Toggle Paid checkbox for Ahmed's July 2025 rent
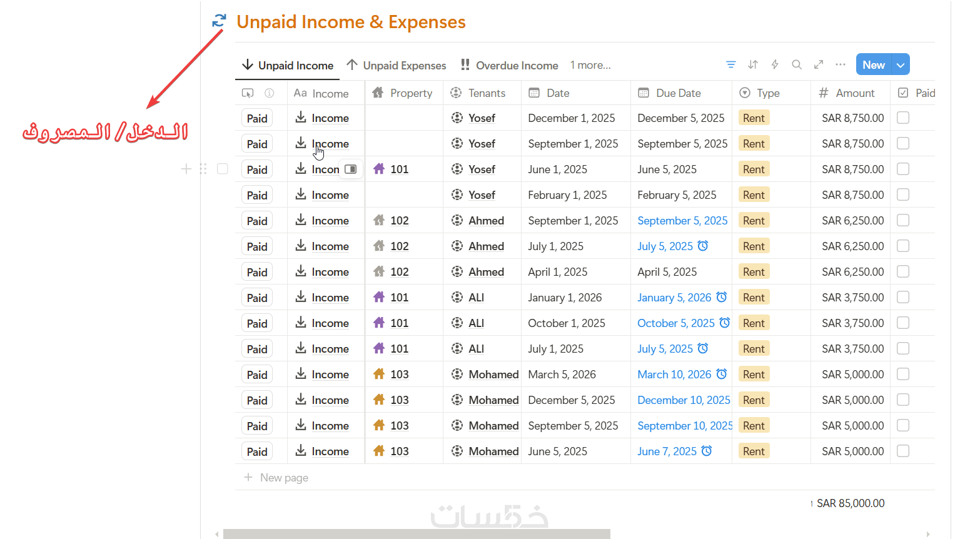980x539 pixels. [903, 246]
